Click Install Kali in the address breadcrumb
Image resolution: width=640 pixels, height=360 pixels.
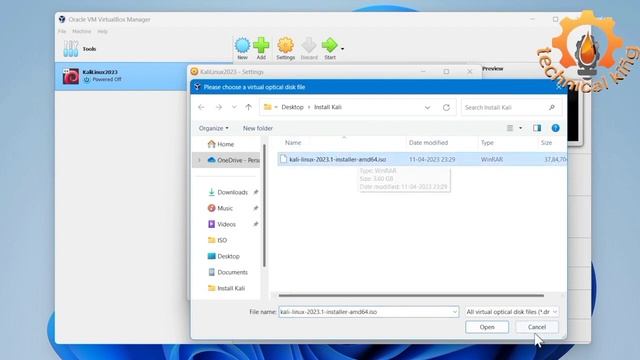[x=328, y=107]
